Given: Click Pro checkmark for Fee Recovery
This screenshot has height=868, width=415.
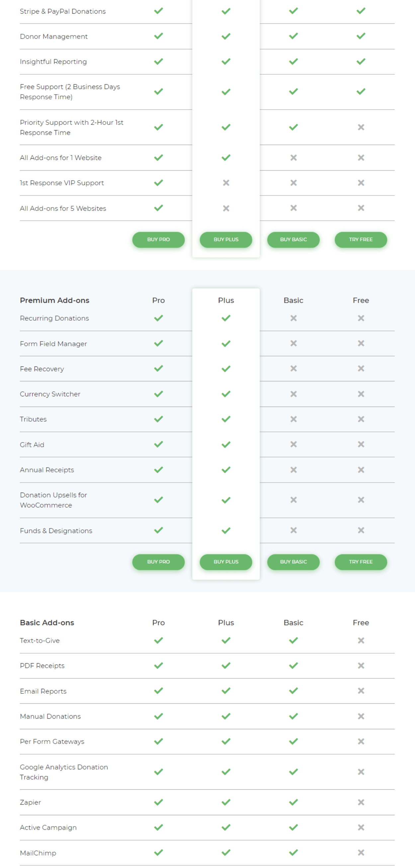Looking at the screenshot, I should (x=158, y=368).
